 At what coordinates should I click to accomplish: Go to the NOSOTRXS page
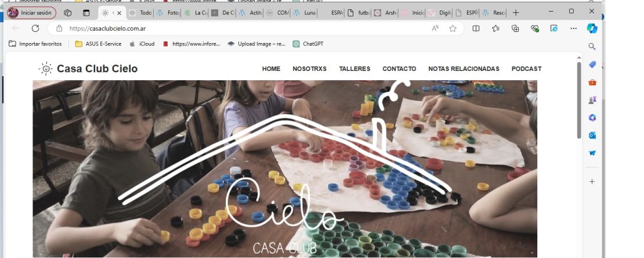[309, 69]
